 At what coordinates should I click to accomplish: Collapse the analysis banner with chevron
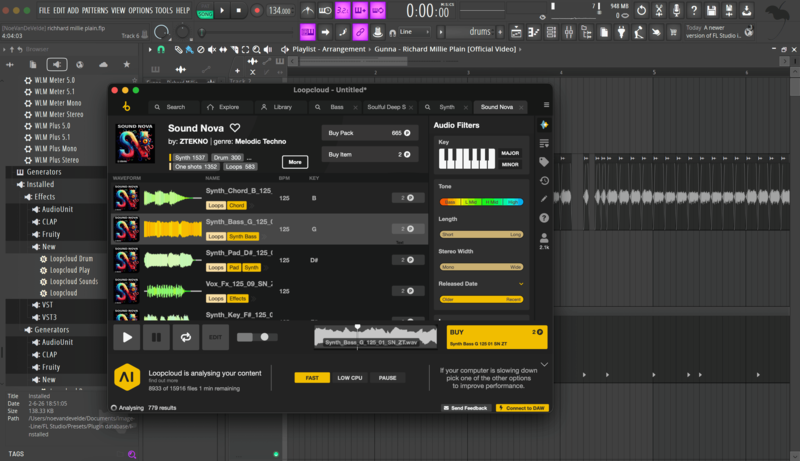point(544,365)
